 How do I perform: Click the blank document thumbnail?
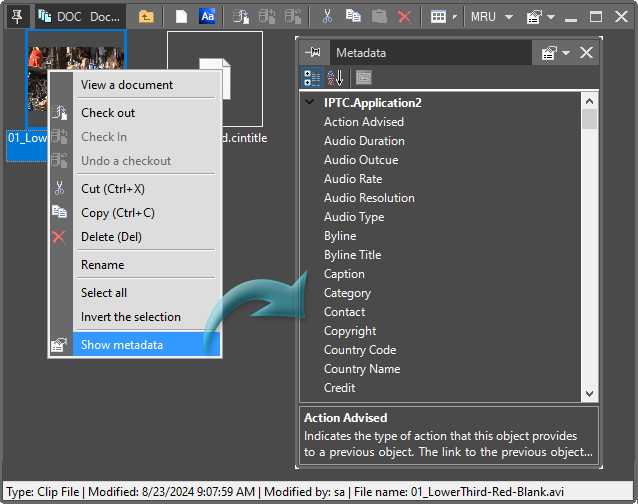tap(214, 78)
